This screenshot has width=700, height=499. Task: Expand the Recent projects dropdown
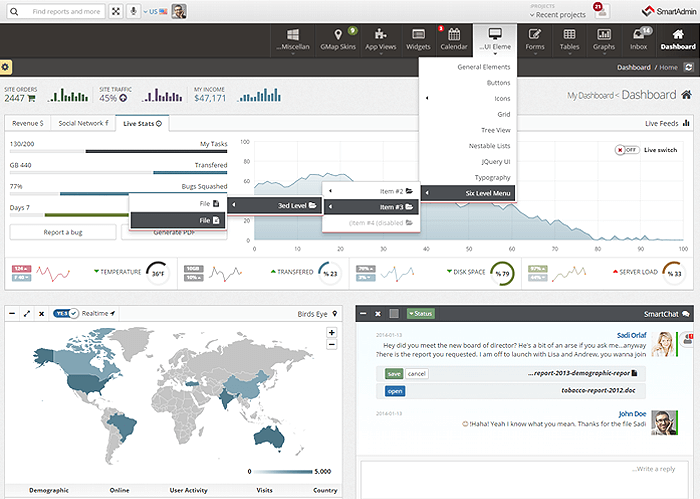pos(558,16)
